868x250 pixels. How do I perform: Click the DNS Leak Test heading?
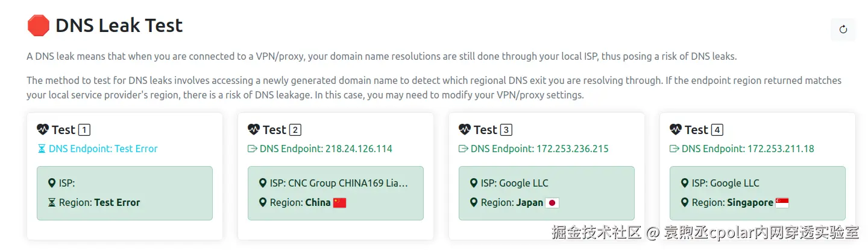[119, 25]
